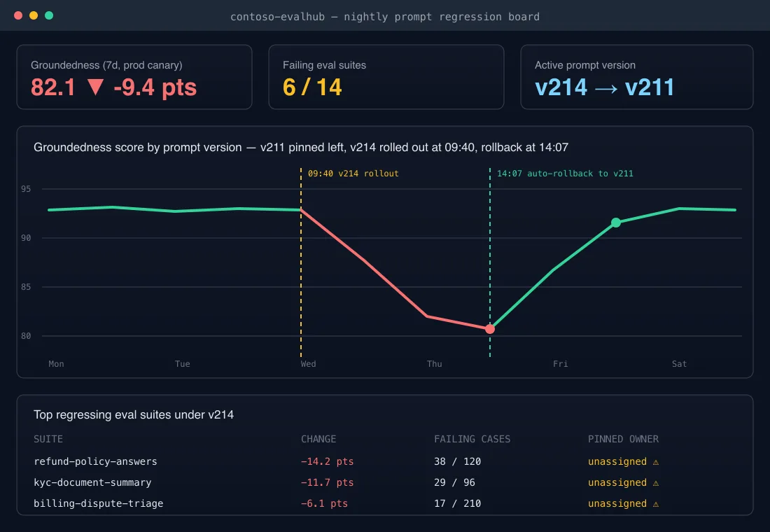The height and width of the screenshot is (532, 770).
Task: Click the Thu label on the x-axis
Action: click(x=434, y=364)
